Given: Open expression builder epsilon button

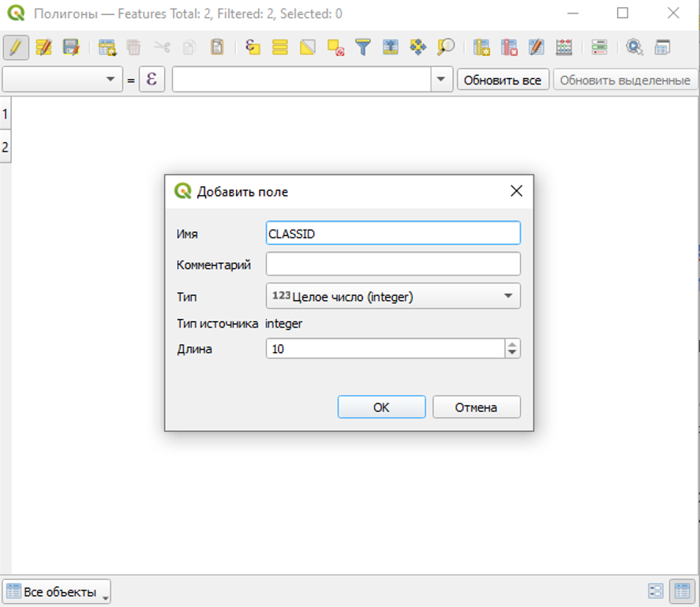Looking at the screenshot, I should [x=152, y=80].
